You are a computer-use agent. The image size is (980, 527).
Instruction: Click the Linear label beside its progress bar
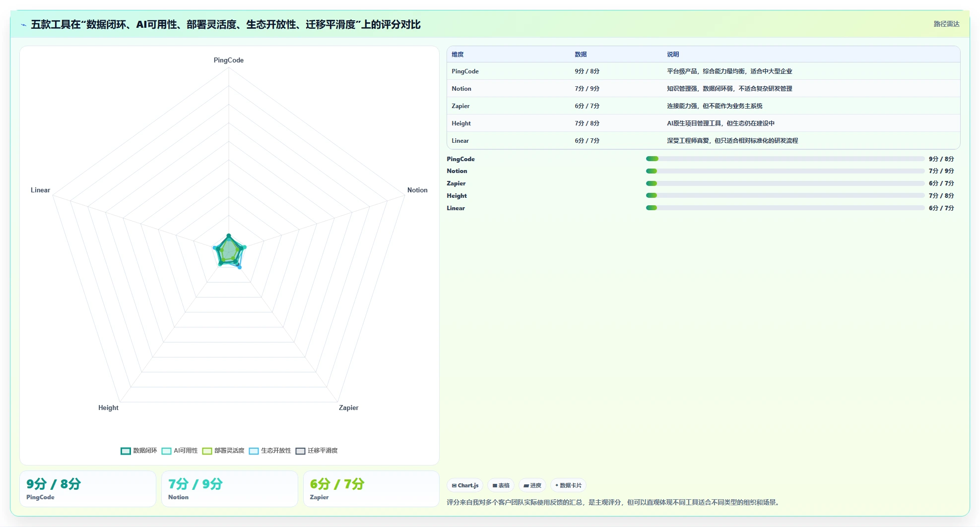[x=456, y=208]
